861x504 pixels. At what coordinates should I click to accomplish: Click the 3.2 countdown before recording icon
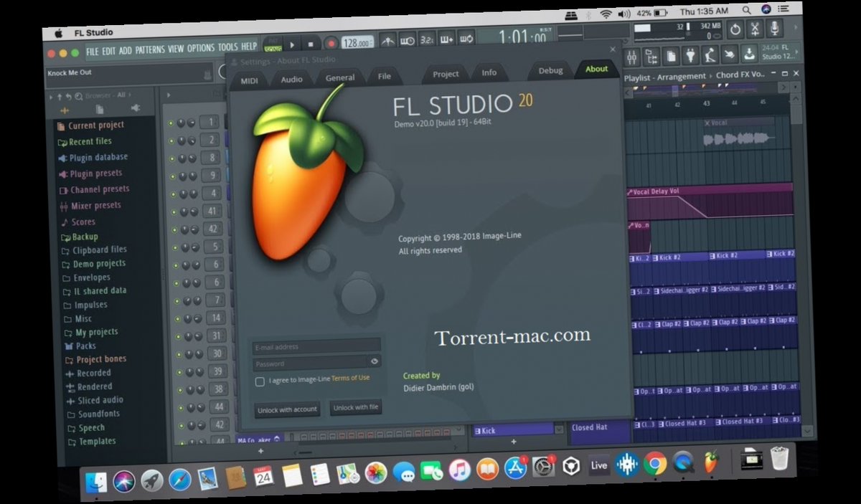426,39
